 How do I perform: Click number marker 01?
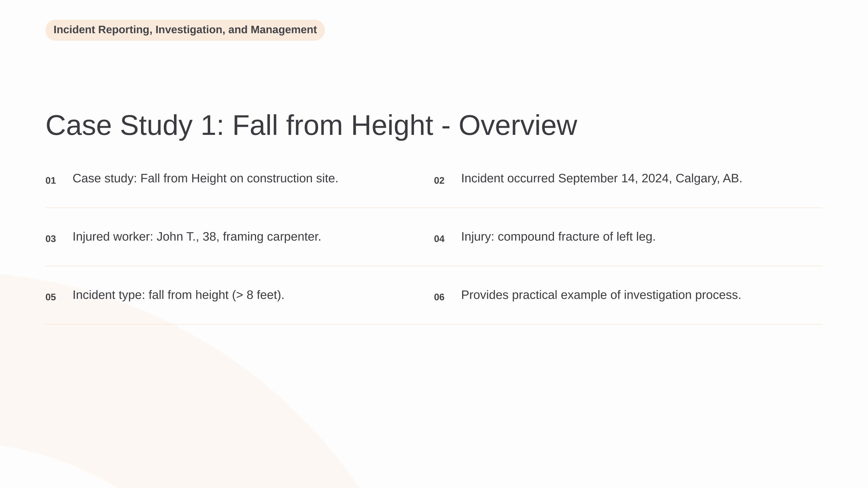tap(51, 181)
